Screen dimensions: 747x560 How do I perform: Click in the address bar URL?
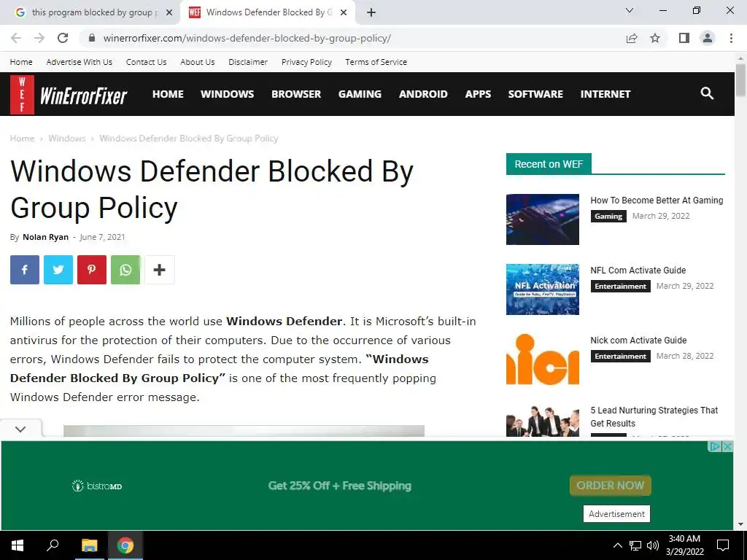pyautogui.click(x=247, y=38)
